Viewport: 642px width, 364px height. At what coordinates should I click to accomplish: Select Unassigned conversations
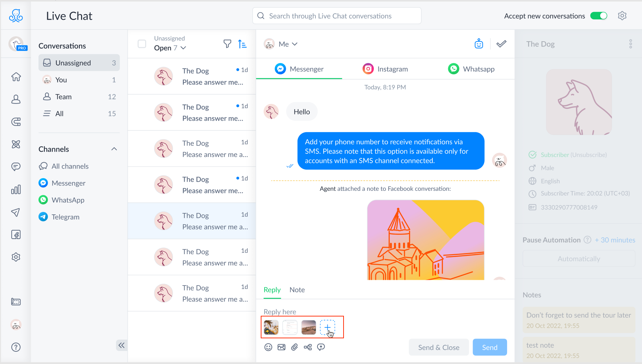click(x=79, y=63)
